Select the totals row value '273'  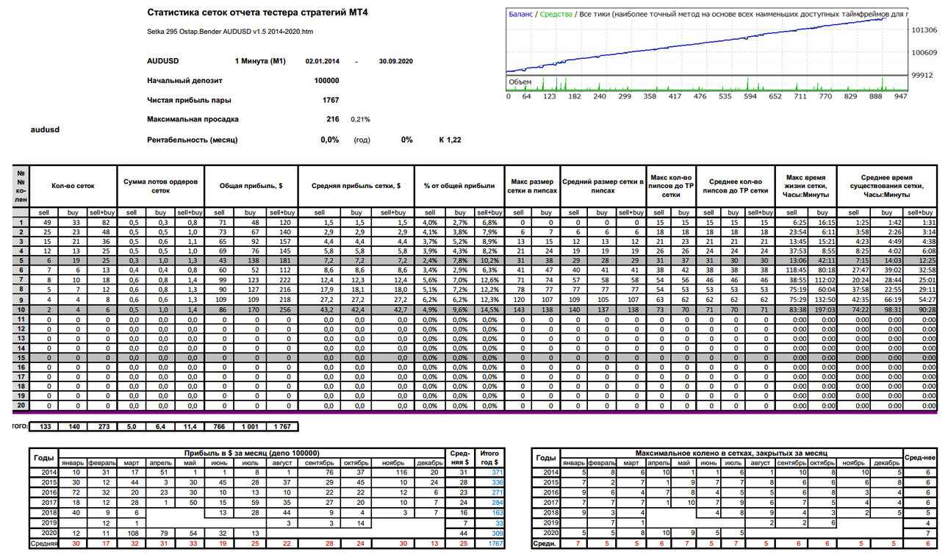pyautogui.click(x=102, y=426)
